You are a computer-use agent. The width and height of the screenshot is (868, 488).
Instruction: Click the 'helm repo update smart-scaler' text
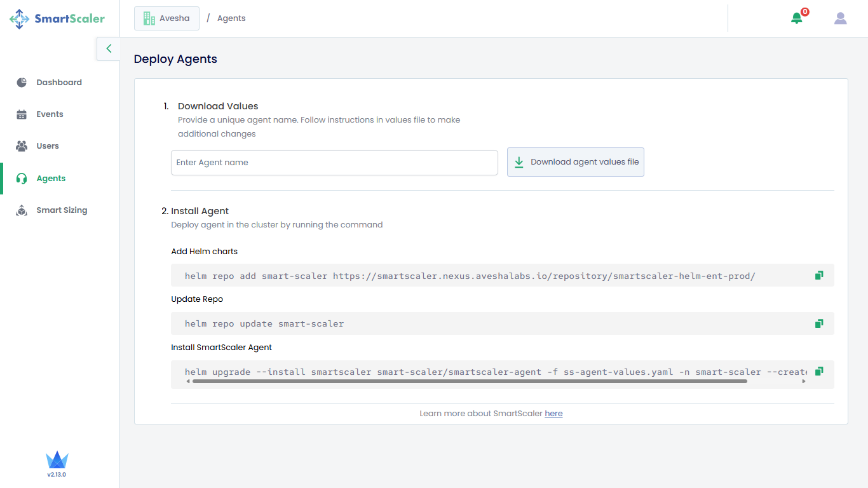pyautogui.click(x=264, y=324)
